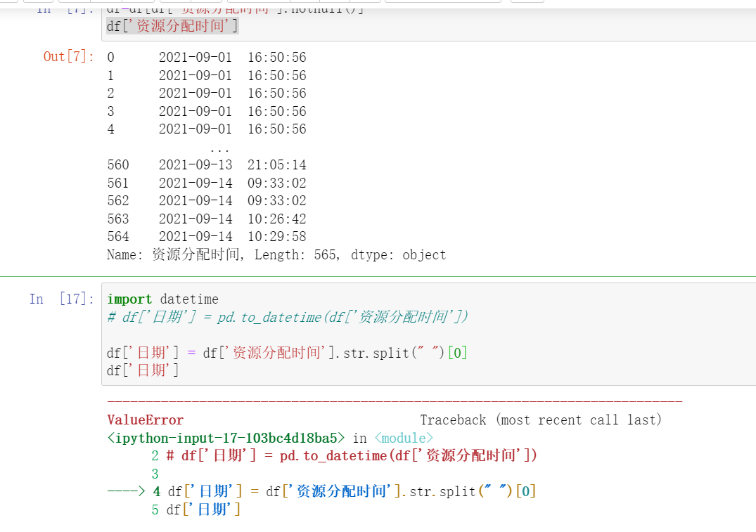The width and height of the screenshot is (756, 532).
Task: Click traceback line 5 showing df['日期']
Action: coord(196,510)
